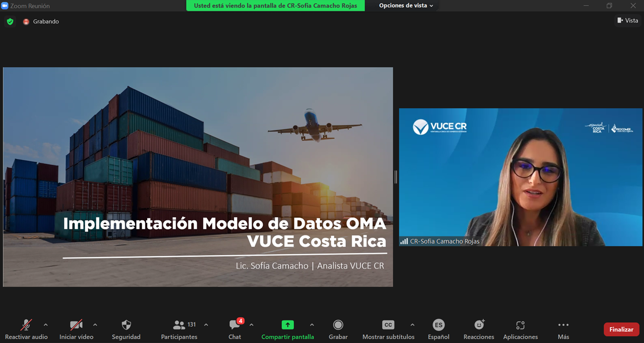Expand the subtitles options arrow
The image size is (644, 343).
412,325
